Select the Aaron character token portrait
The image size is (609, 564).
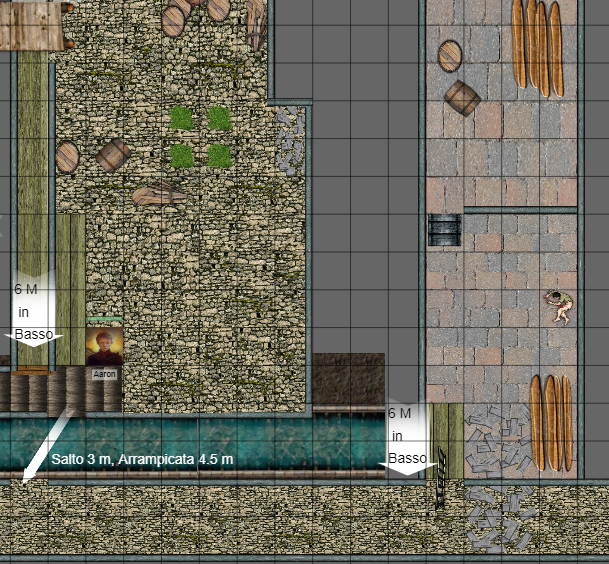[104, 346]
